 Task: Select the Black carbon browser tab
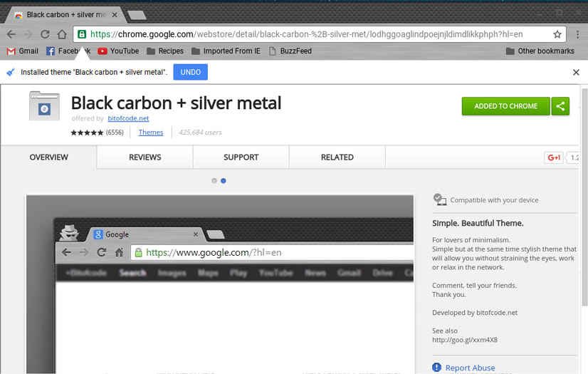pyautogui.click(x=64, y=15)
